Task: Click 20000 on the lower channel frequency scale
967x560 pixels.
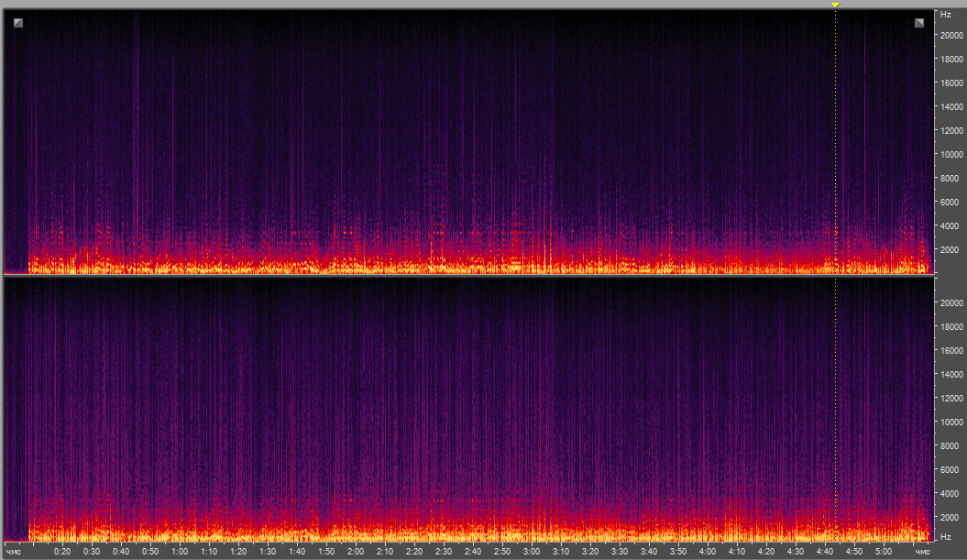Action: 951,302
